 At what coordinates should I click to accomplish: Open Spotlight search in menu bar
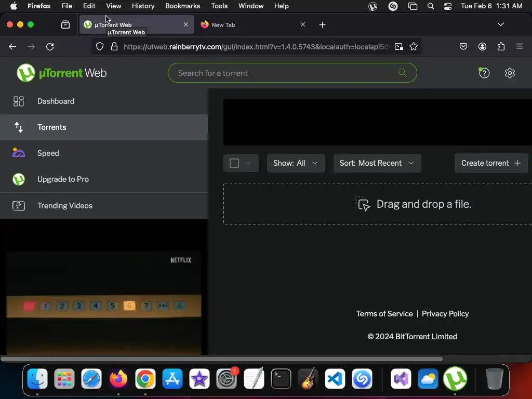[431, 6]
